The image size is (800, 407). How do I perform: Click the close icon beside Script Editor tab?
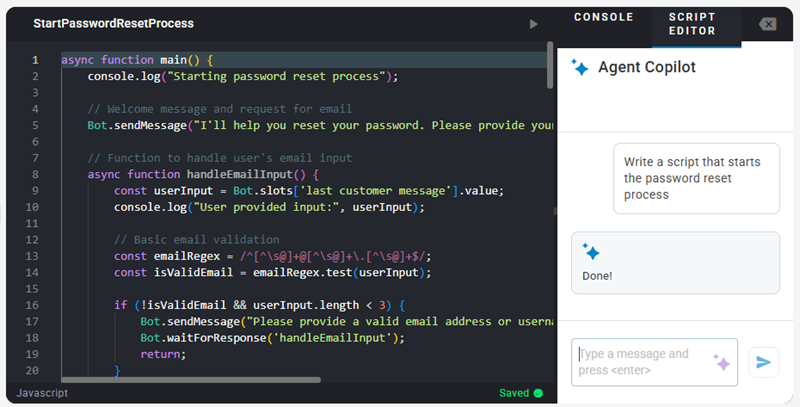(x=767, y=24)
